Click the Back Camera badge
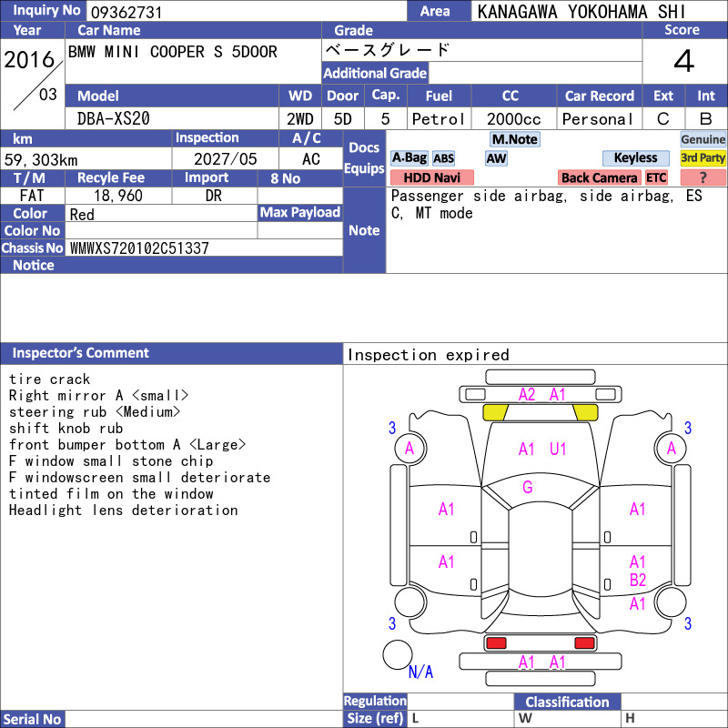The image size is (728, 728). point(599,177)
